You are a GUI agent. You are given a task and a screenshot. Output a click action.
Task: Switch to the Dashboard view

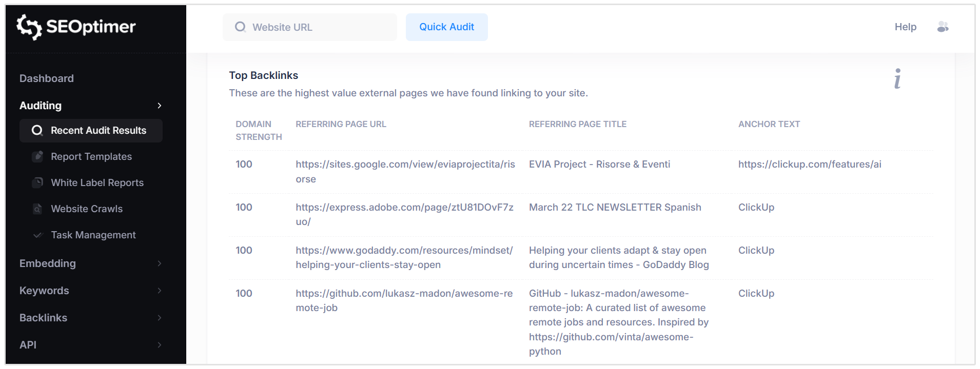coord(46,78)
